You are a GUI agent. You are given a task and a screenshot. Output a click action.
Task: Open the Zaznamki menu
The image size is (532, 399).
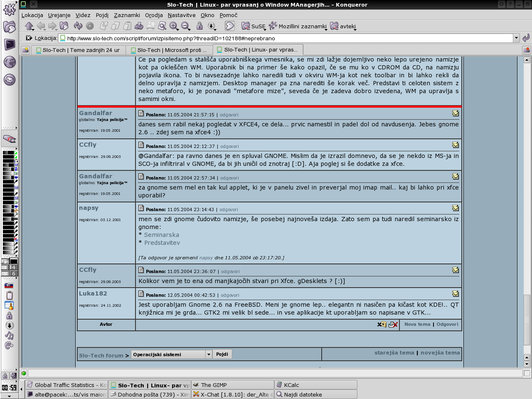point(127,15)
